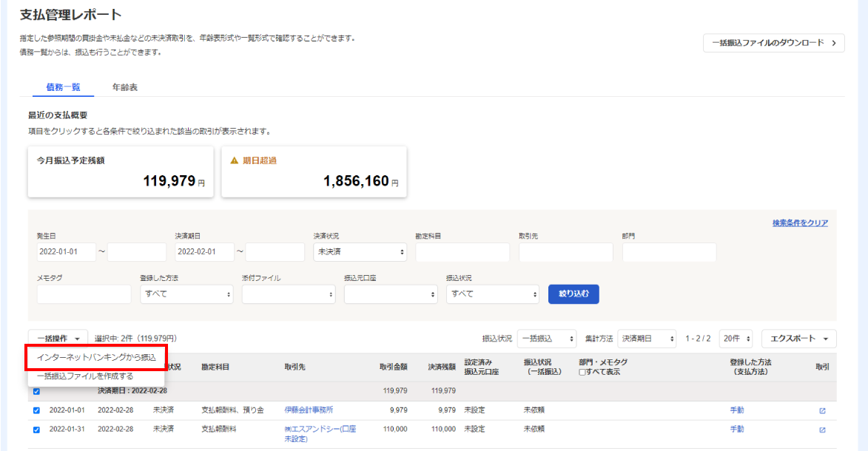Select the 今月振込予定残額 summary card

click(x=121, y=172)
